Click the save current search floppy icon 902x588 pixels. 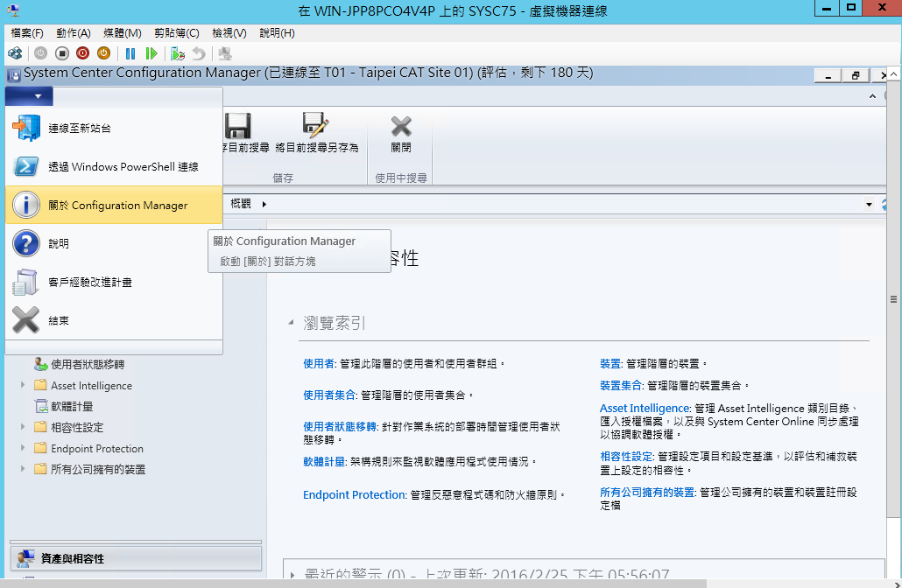[x=237, y=126]
